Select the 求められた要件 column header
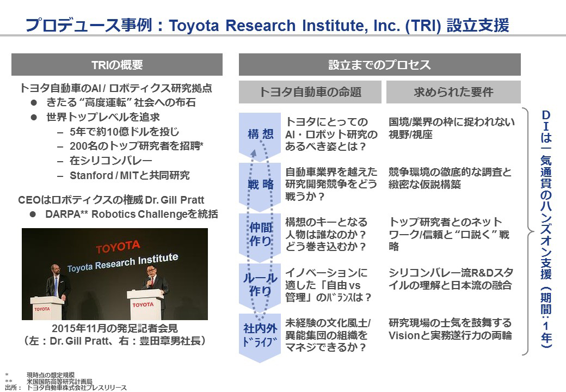566x392 pixels. coord(453,92)
